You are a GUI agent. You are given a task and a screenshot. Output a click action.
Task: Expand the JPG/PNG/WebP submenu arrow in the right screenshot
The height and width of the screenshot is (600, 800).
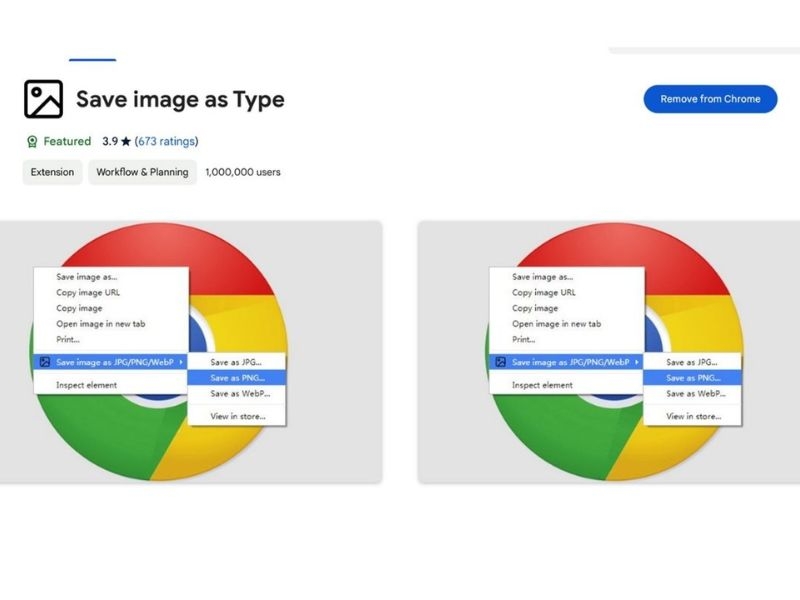[638, 360]
